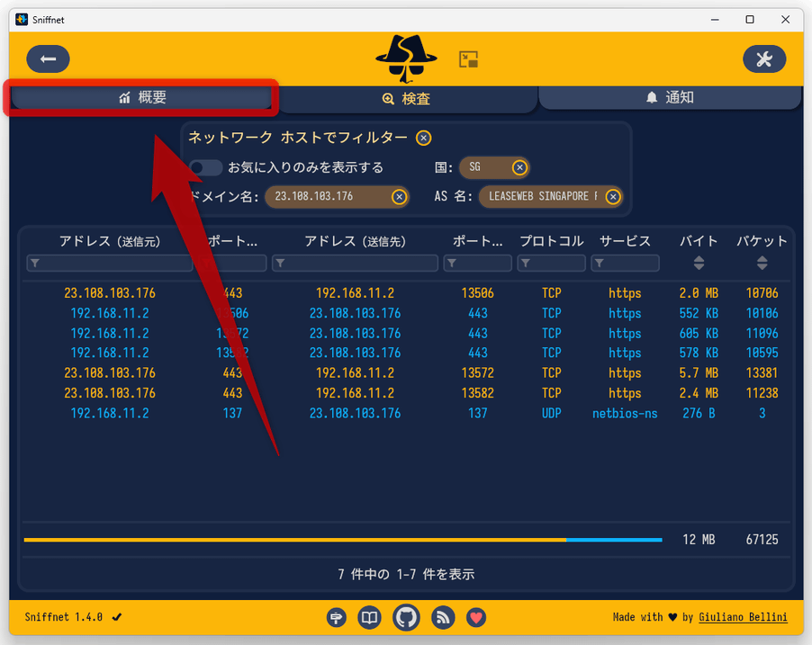Toggle show favorites only switch
Viewport: 812px width, 645px height.
tap(205, 167)
